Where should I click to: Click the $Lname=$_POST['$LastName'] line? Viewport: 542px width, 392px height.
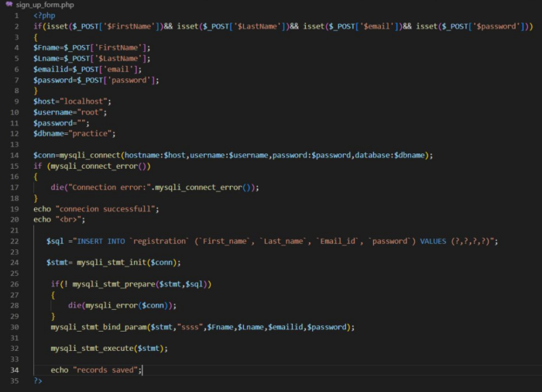coord(92,58)
